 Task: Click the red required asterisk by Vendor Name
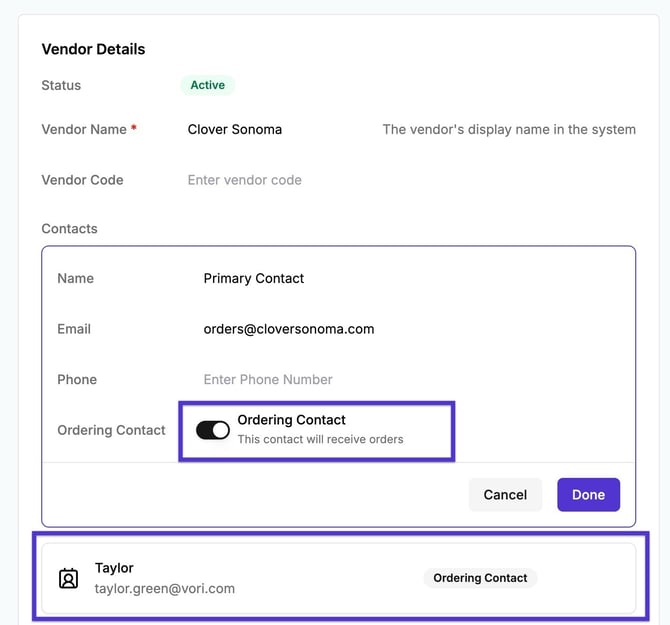134,129
